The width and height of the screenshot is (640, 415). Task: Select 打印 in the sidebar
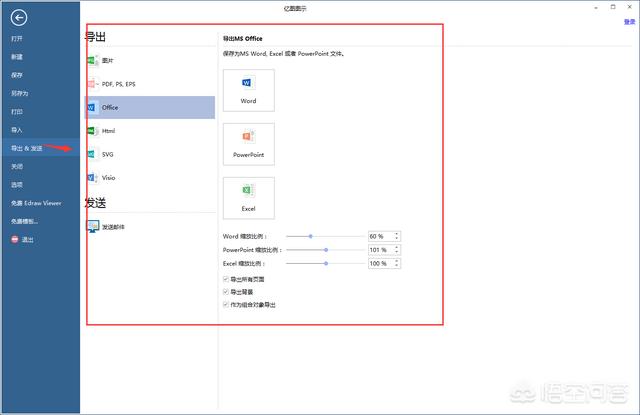(17, 111)
